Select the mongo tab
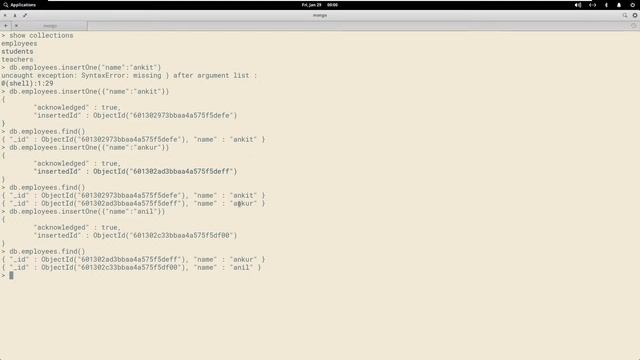The height and width of the screenshot is (360, 640). point(50,26)
